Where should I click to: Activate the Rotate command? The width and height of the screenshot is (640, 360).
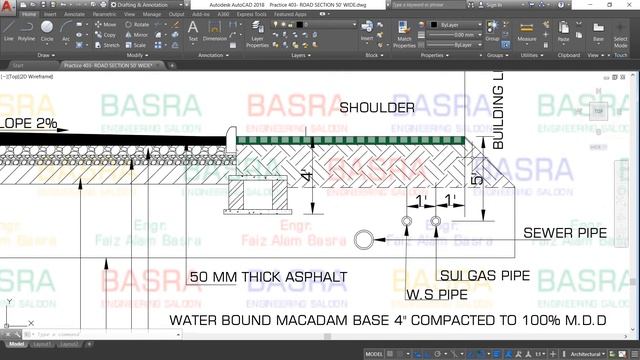(137, 24)
